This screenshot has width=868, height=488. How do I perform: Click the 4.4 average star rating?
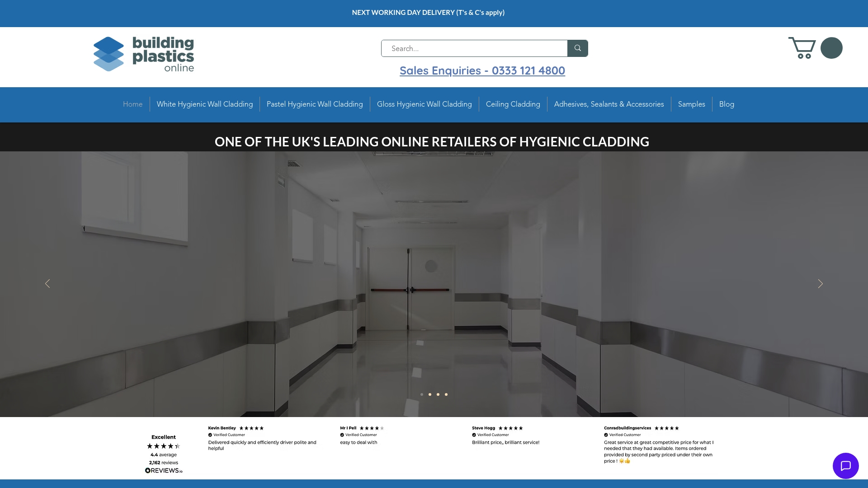(x=163, y=446)
